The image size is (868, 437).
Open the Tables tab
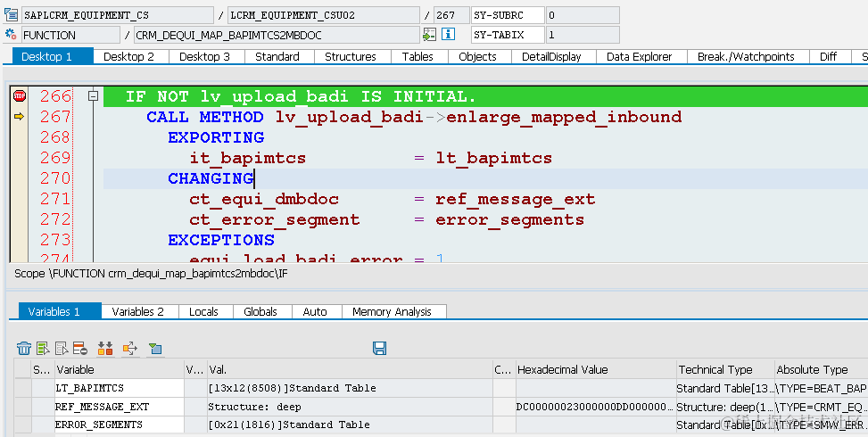tap(417, 56)
